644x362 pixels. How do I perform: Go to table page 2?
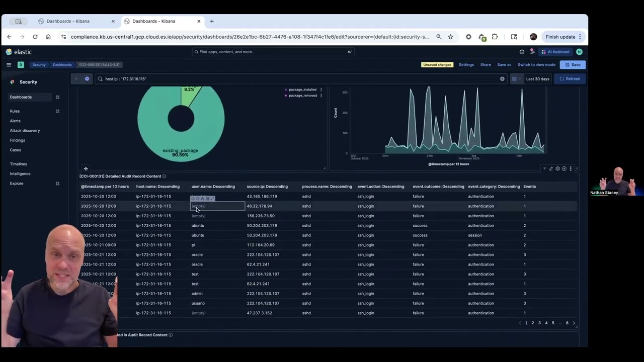point(533,323)
